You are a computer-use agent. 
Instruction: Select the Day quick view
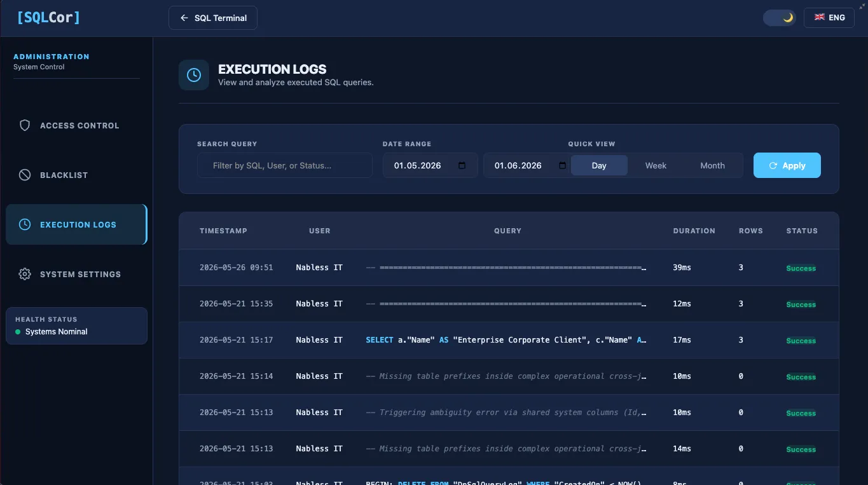coord(599,165)
